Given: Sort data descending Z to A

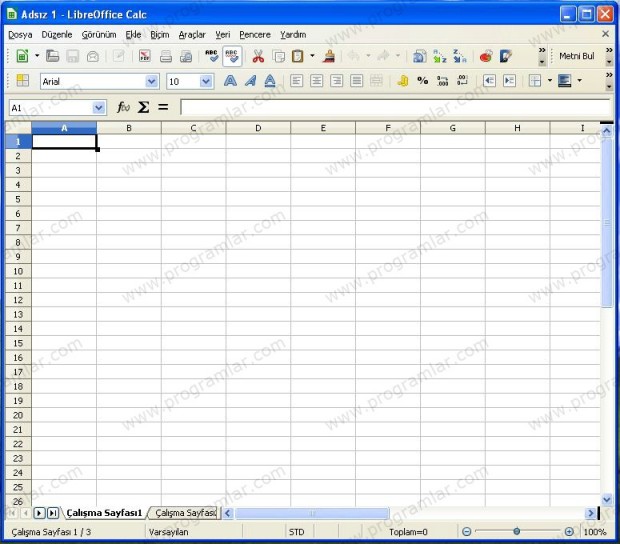Looking at the screenshot, I should (x=460, y=57).
